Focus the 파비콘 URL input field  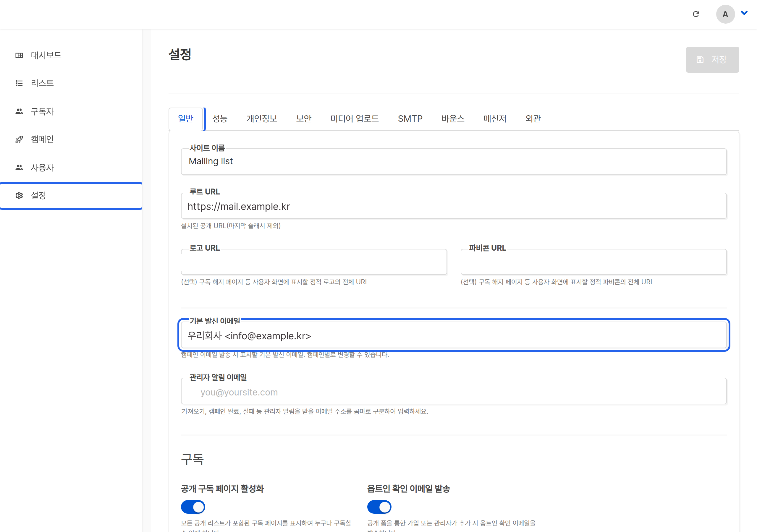[593, 262]
